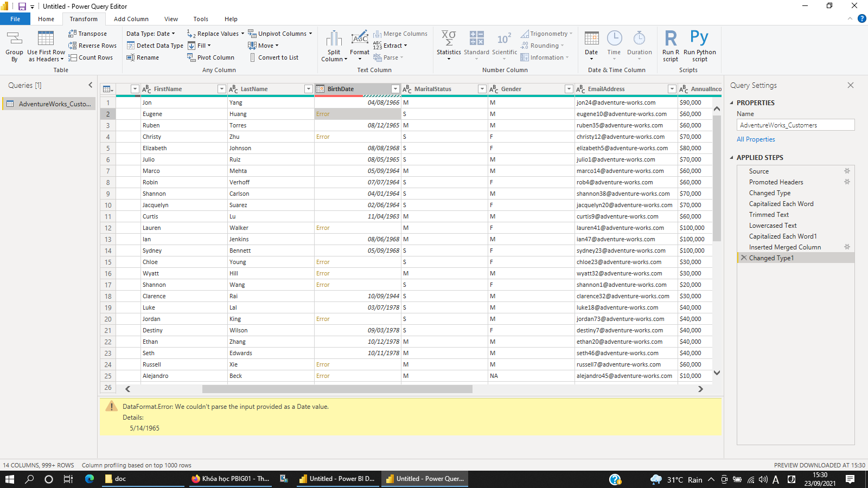The width and height of the screenshot is (868, 488).
Task: Open the File tab
Action: tap(15, 19)
